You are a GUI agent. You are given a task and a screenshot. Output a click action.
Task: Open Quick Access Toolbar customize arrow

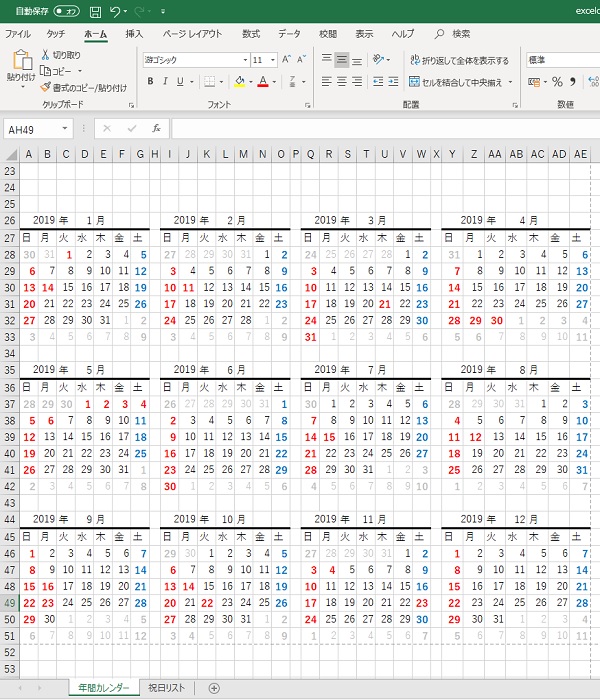(x=163, y=12)
